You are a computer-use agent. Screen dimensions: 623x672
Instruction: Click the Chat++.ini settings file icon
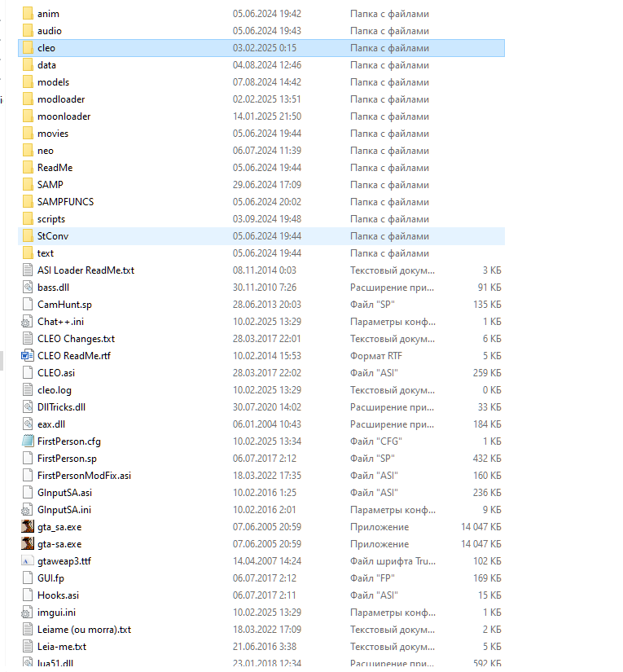(27, 322)
